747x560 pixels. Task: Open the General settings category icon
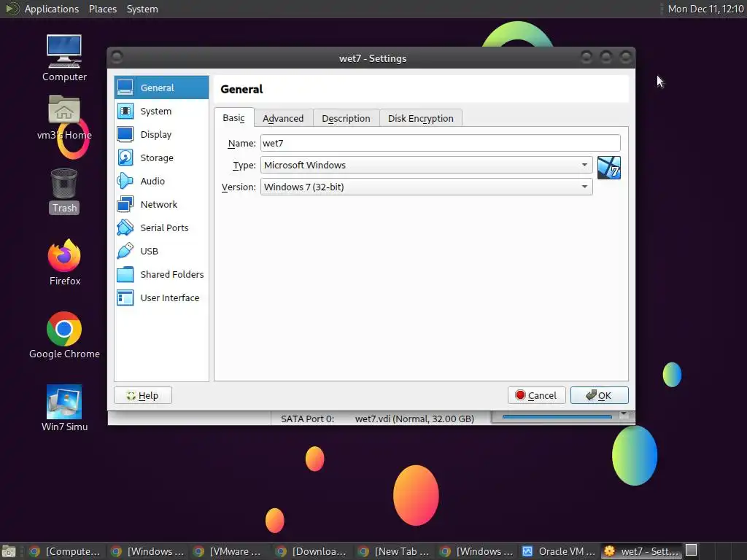pos(125,87)
